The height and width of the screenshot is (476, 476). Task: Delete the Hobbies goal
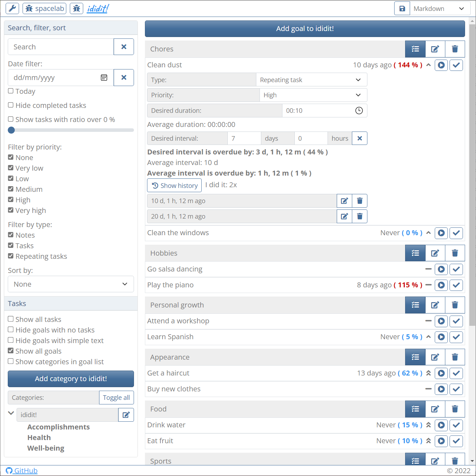click(x=455, y=253)
